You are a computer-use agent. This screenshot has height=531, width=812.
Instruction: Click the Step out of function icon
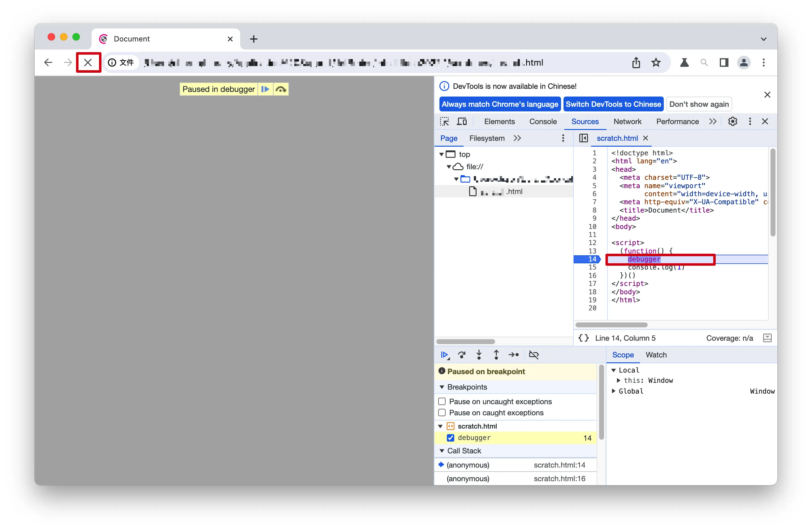coord(496,355)
